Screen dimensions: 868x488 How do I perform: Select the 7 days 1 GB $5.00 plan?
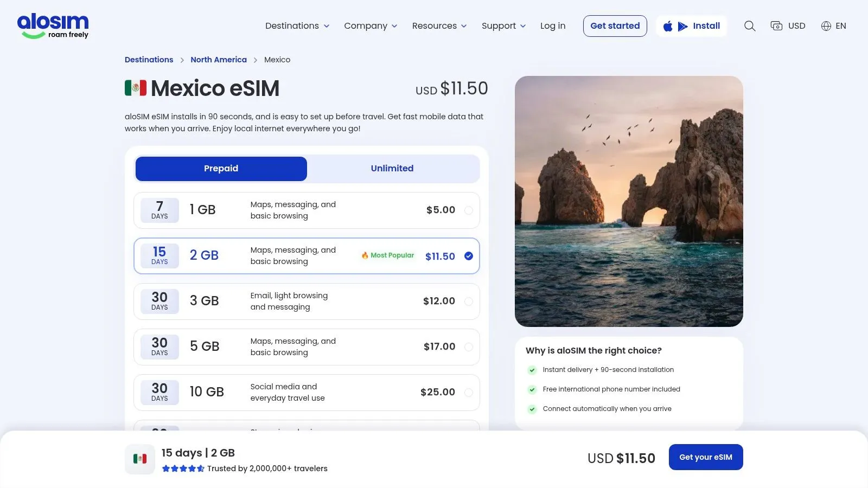coord(307,210)
